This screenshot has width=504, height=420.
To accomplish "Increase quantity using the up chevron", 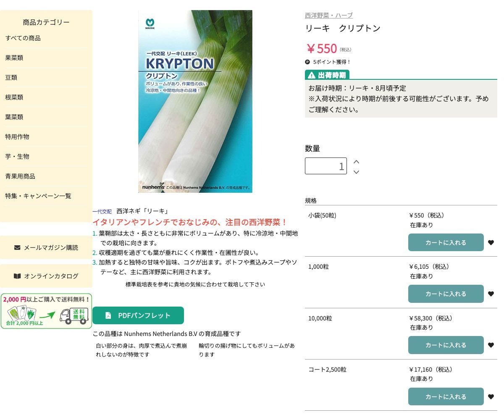I will click(x=356, y=161).
